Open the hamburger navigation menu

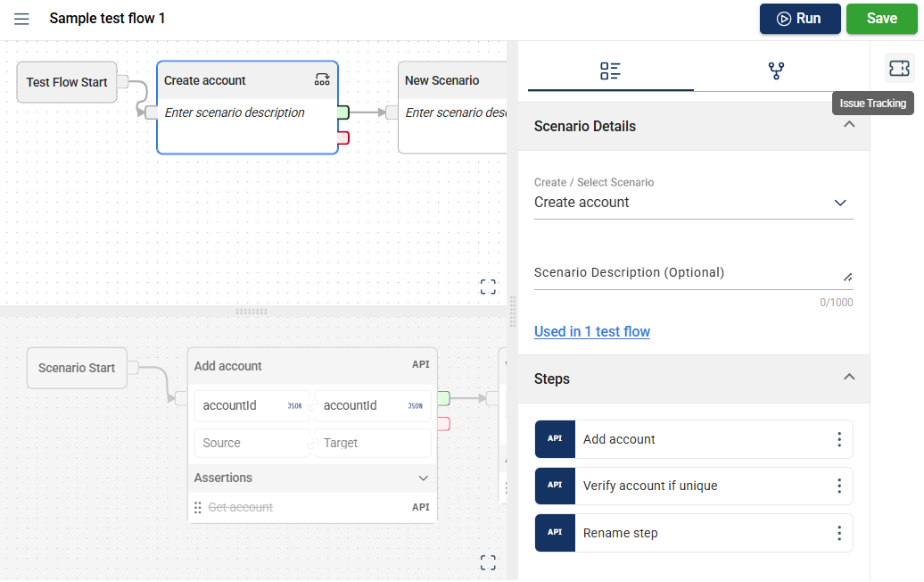tap(21, 19)
